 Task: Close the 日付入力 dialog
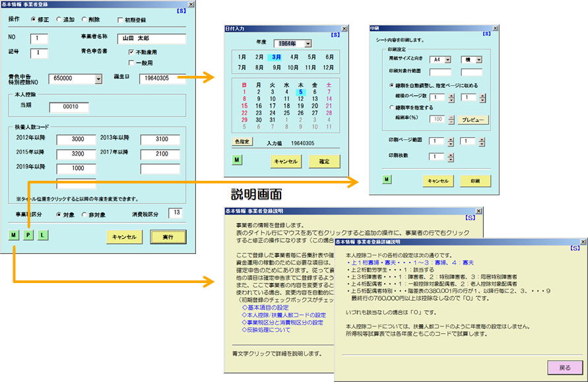point(344,28)
